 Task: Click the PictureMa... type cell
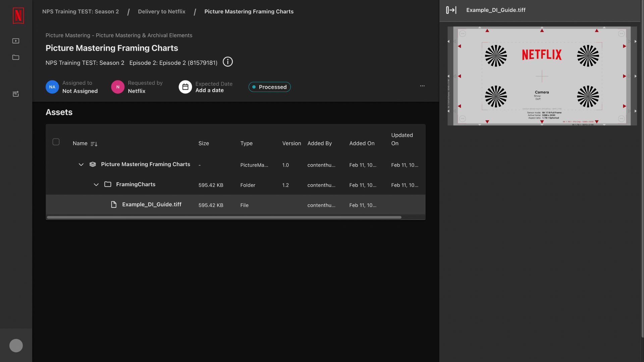click(254, 165)
